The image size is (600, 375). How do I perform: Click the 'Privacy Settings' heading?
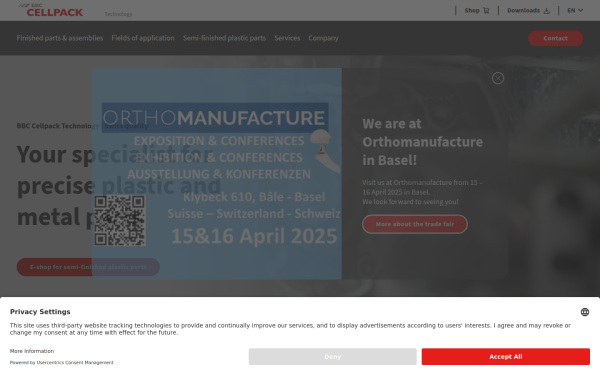[40, 311]
